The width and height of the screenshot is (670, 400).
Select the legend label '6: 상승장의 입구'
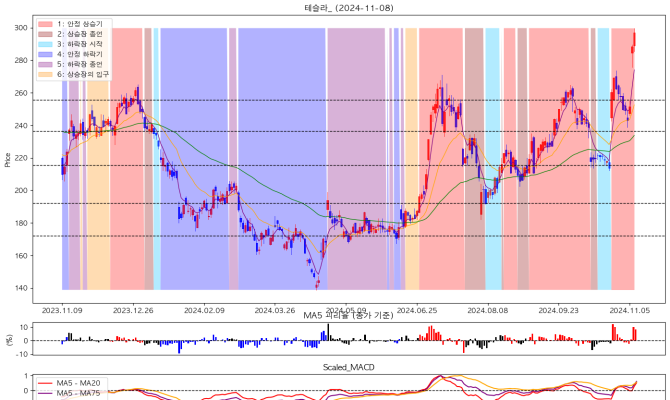85,74
